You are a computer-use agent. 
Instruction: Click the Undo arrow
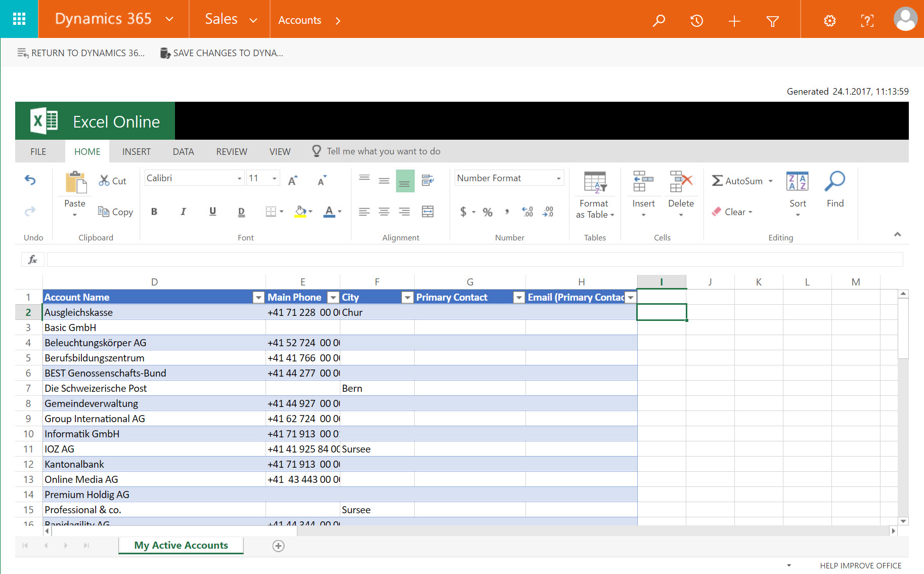tap(30, 180)
